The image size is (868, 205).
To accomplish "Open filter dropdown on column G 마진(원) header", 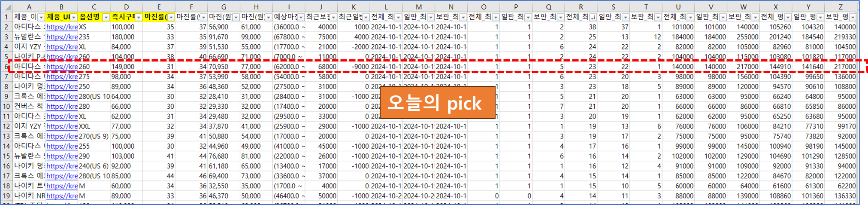I will tap(236, 17).
